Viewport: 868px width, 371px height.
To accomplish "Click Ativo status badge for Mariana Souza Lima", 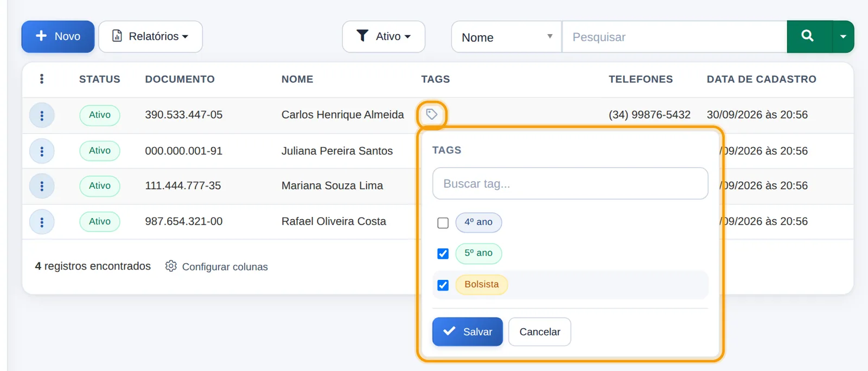I will point(100,186).
